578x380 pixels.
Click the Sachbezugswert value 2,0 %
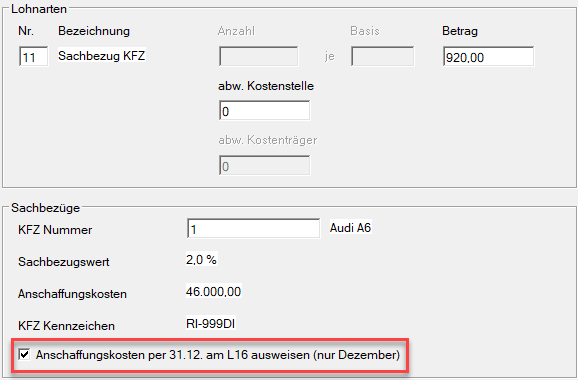(201, 259)
